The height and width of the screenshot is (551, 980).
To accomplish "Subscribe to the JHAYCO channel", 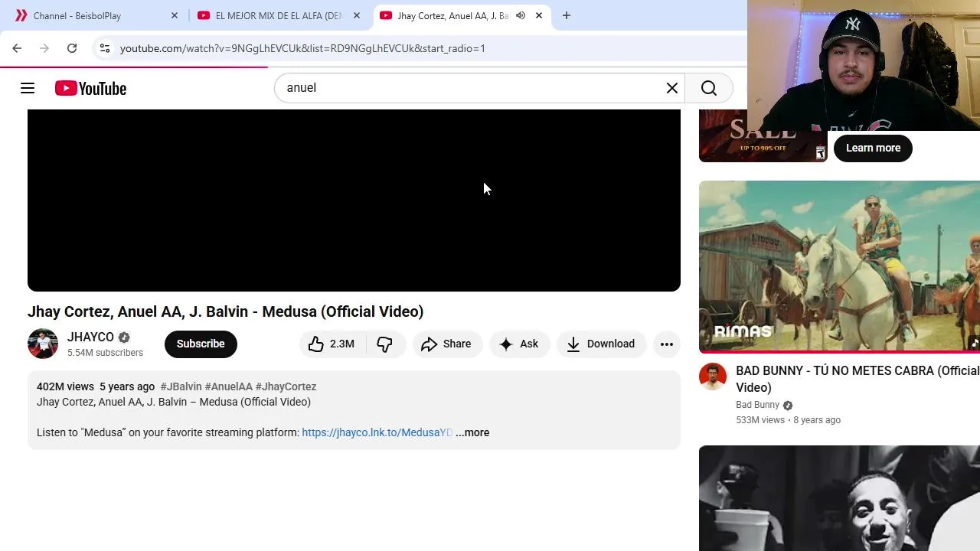I will (201, 344).
